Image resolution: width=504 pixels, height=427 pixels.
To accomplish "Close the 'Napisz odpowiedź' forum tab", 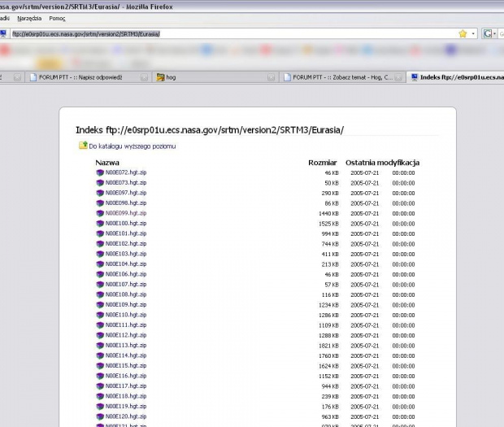I will 144,78.
